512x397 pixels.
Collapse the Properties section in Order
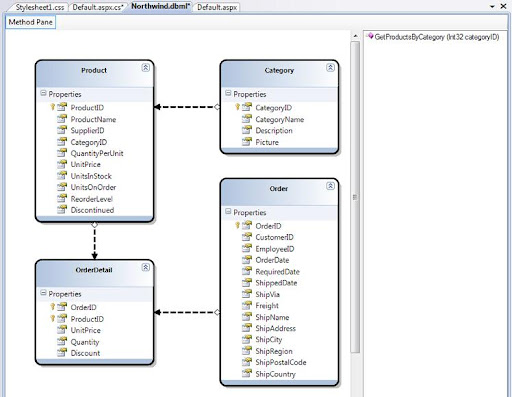(228, 211)
